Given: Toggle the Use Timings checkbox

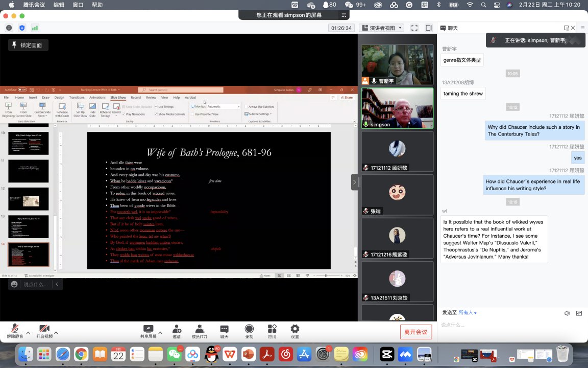Looking at the screenshot, I should pyautogui.click(x=156, y=107).
